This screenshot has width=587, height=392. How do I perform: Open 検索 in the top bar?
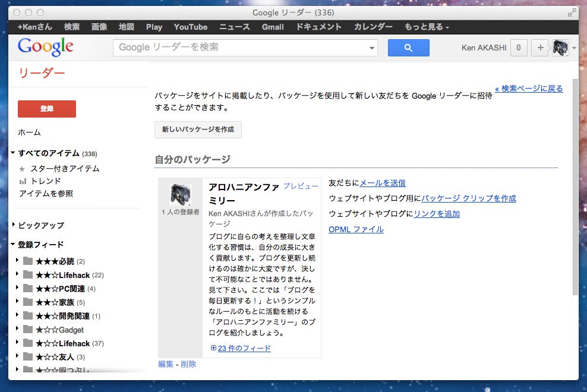[x=71, y=27]
